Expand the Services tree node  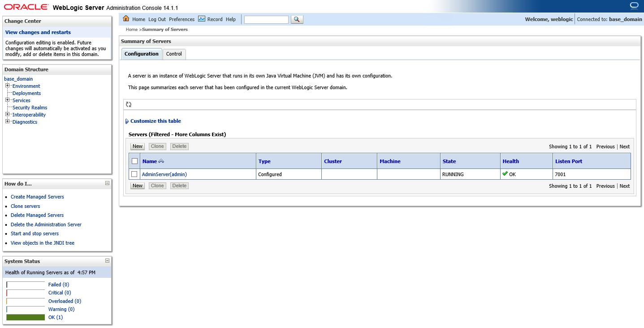tap(8, 100)
